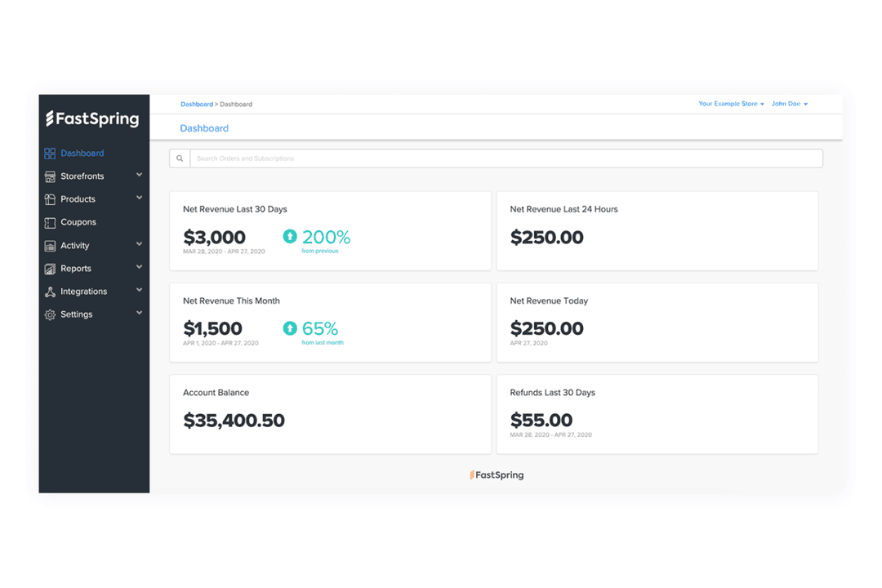Click the 'from last month' link
Viewport: 882px width, 588px height.
coord(323,343)
